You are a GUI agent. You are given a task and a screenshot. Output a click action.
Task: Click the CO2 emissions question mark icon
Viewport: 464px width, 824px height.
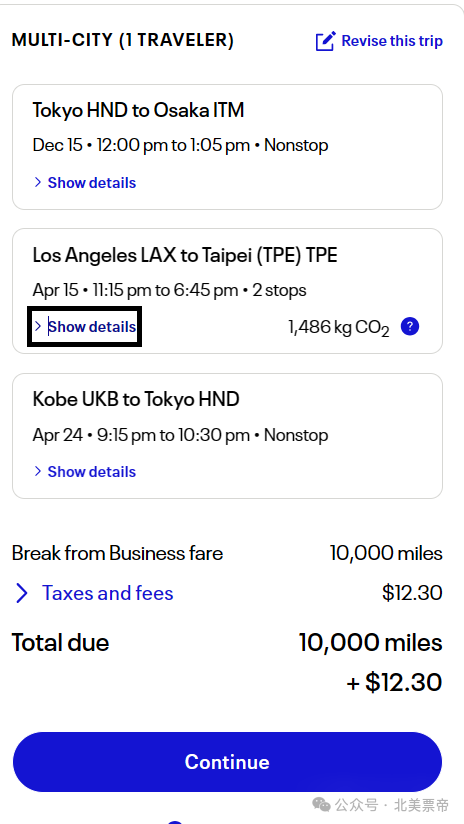[410, 327]
